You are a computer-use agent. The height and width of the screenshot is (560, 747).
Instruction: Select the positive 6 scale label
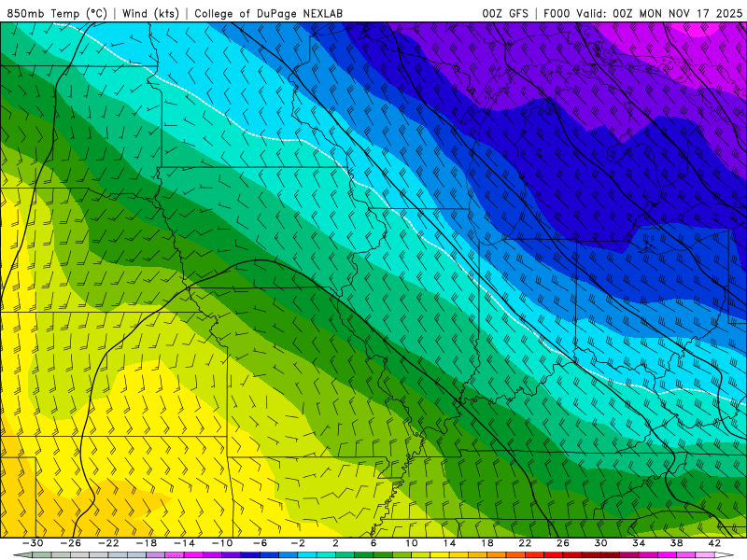[373, 543]
